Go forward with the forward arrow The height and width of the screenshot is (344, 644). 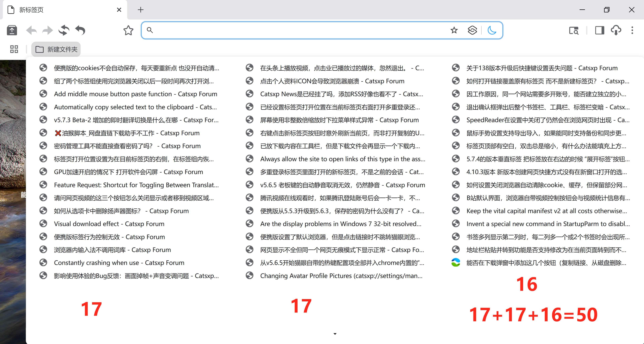47,30
